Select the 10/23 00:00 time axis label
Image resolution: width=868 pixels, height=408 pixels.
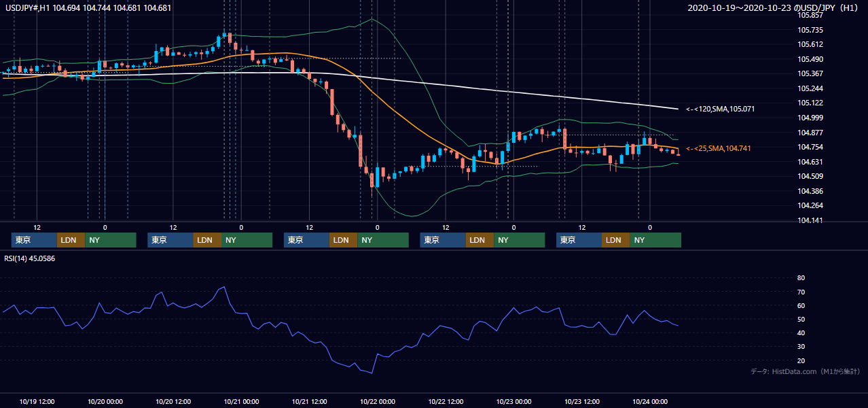click(x=514, y=401)
